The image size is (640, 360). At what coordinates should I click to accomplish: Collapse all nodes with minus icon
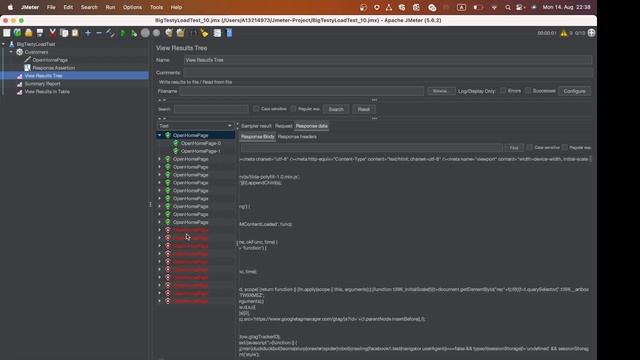[x=99, y=33]
